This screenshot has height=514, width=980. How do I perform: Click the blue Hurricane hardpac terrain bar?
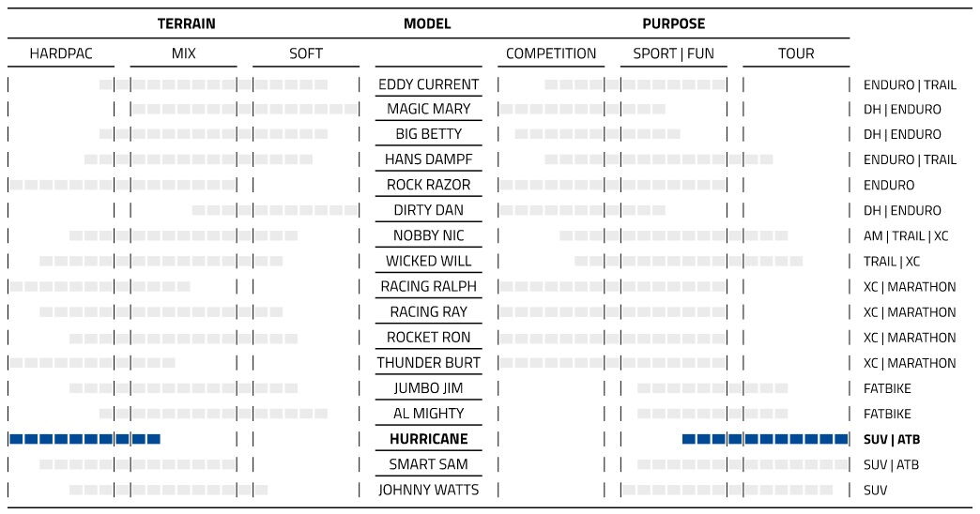coord(85,439)
